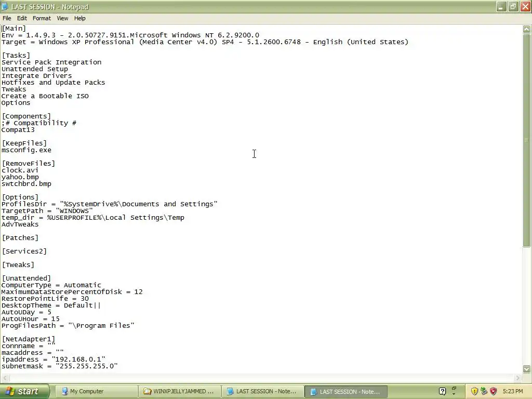This screenshot has width=532, height=399.
Task: Click the horizontal scrollbar left arrow
Action: (x=4, y=378)
